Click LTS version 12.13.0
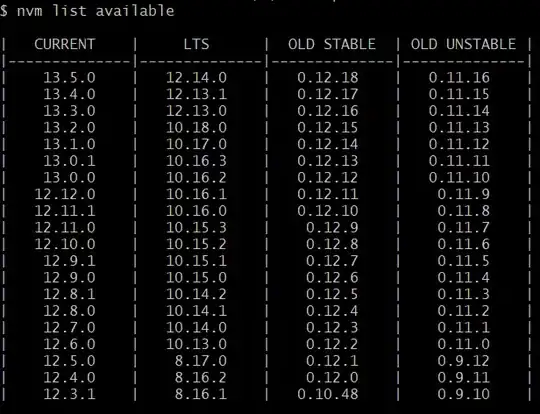Screen dimensions: 540x414 [x=196, y=111]
